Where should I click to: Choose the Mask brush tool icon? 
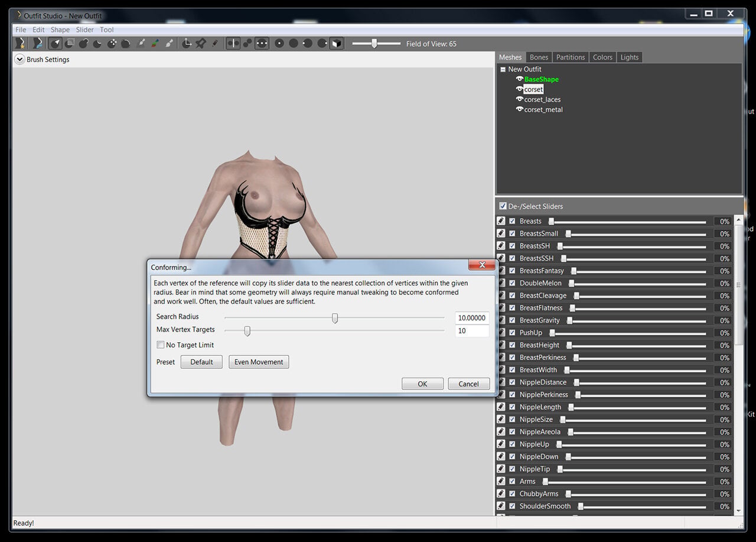70,43
